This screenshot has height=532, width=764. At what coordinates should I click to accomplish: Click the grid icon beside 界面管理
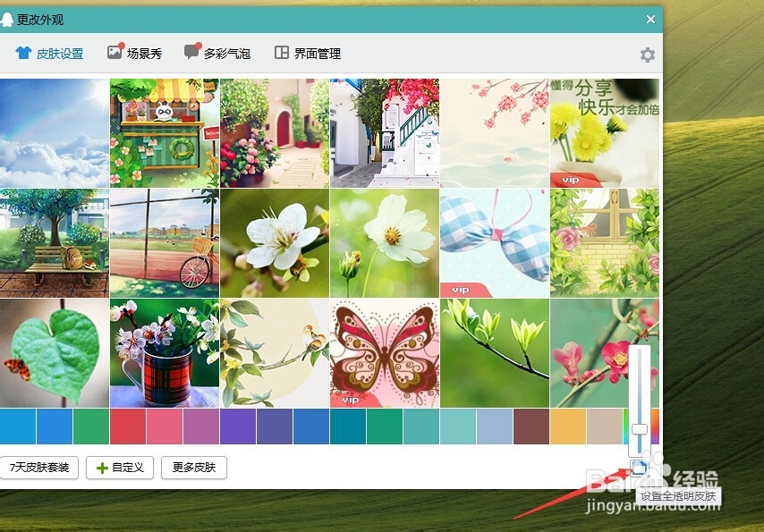[x=282, y=52]
